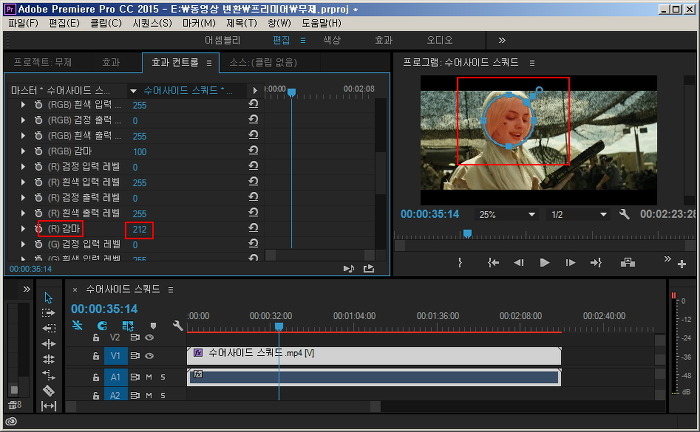Expand tools panel chevron
The width and height of the screenshot is (700, 432).
[x=27, y=289]
